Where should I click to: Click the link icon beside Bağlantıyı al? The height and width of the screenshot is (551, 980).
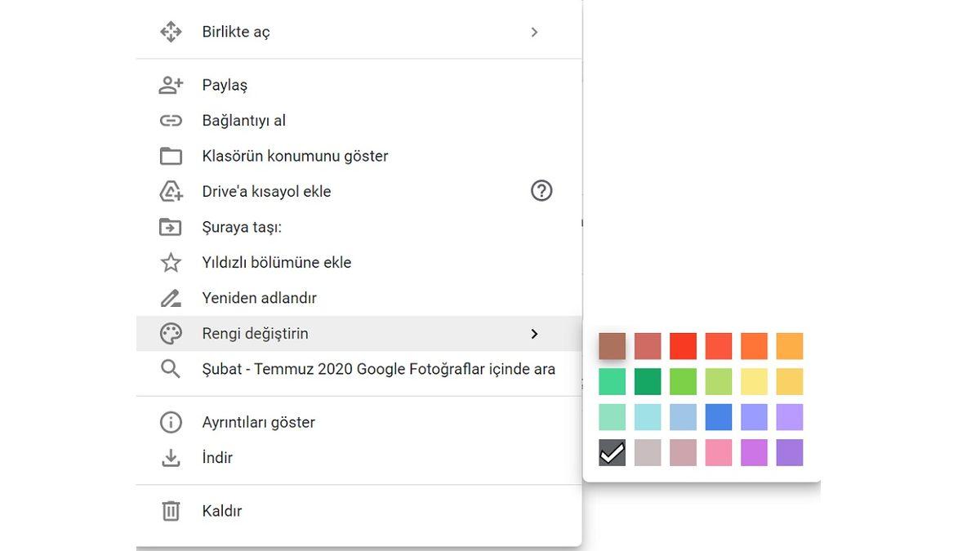click(x=171, y=120)
